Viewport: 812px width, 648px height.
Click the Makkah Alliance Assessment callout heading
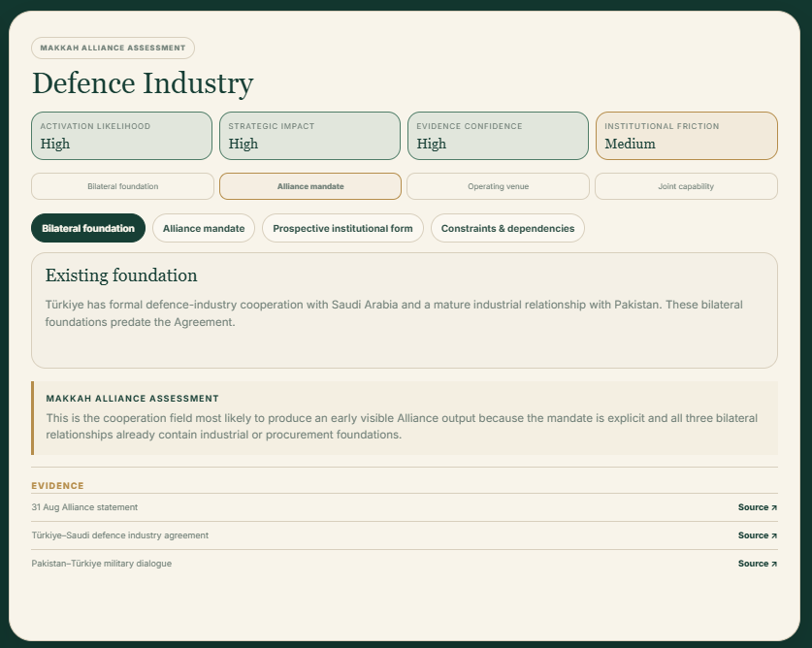pos(132,399)
